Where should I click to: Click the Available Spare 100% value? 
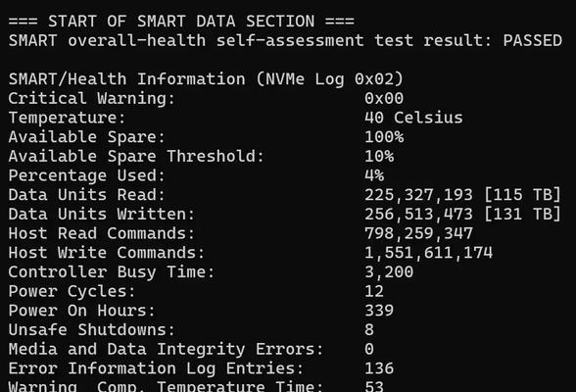tap(384, 137)
